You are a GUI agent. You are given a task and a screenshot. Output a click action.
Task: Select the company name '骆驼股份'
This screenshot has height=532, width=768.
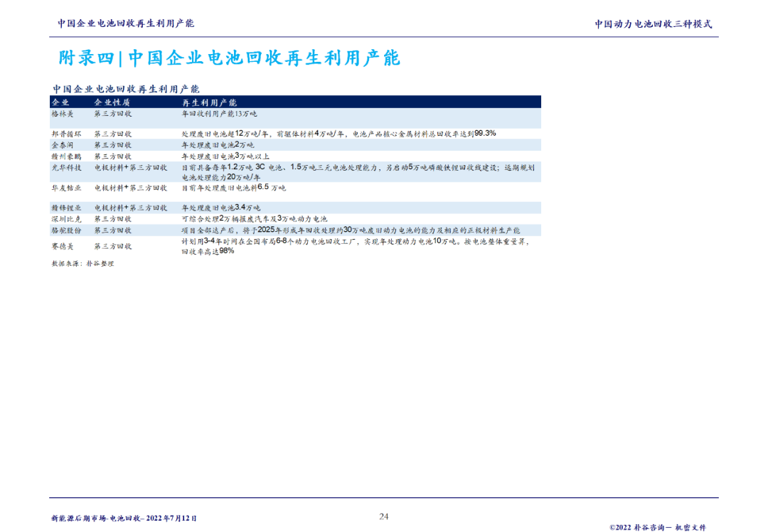pos(67,230)
